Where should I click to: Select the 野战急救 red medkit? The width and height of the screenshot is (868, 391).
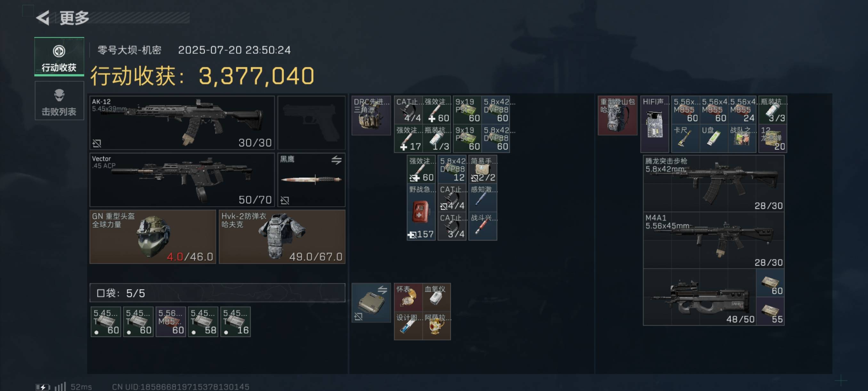coord(421,212)
